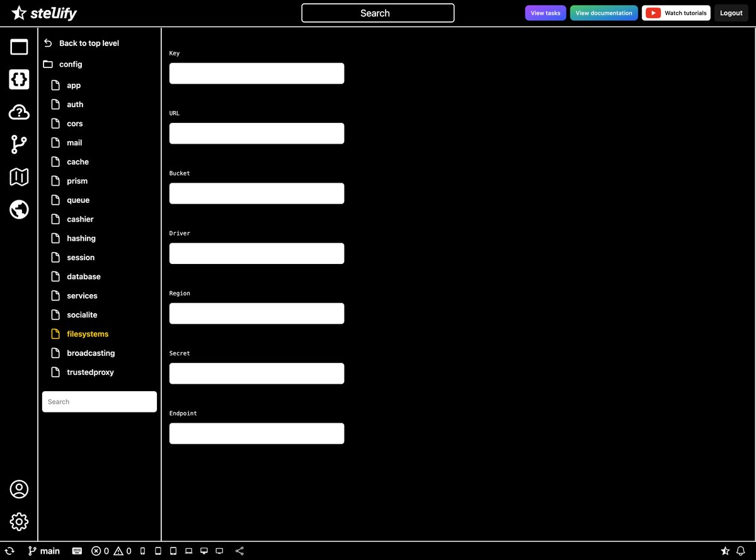Click the refresh icon in the status bar

(9, 551)
